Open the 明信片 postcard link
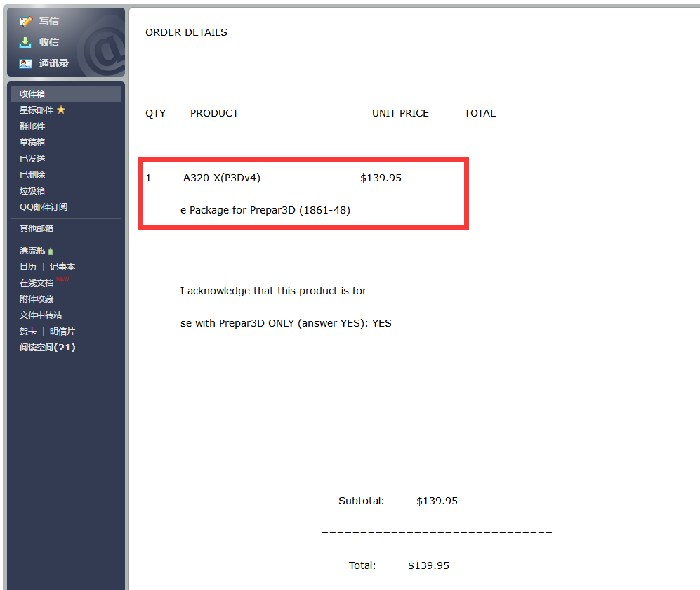 [62, 332]
